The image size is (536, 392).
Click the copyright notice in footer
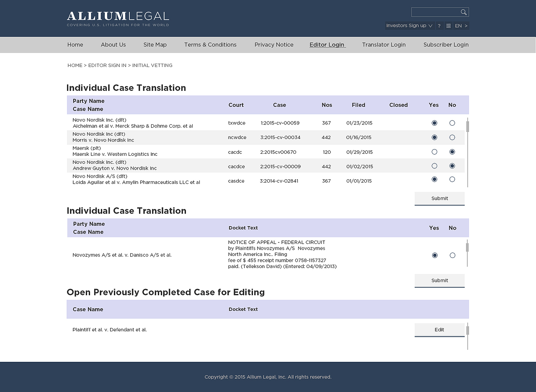tap(268, 377)
